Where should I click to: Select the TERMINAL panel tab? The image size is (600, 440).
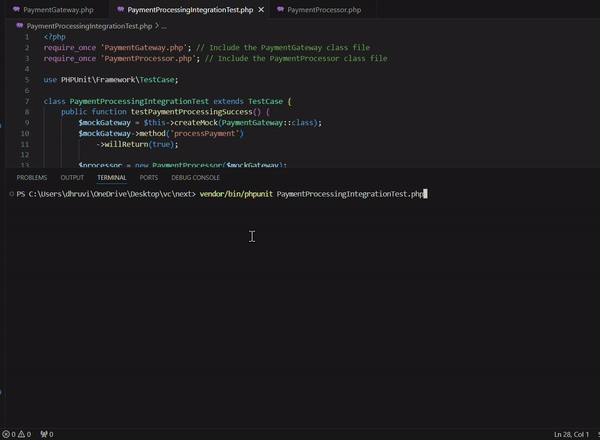coord(111,177)
